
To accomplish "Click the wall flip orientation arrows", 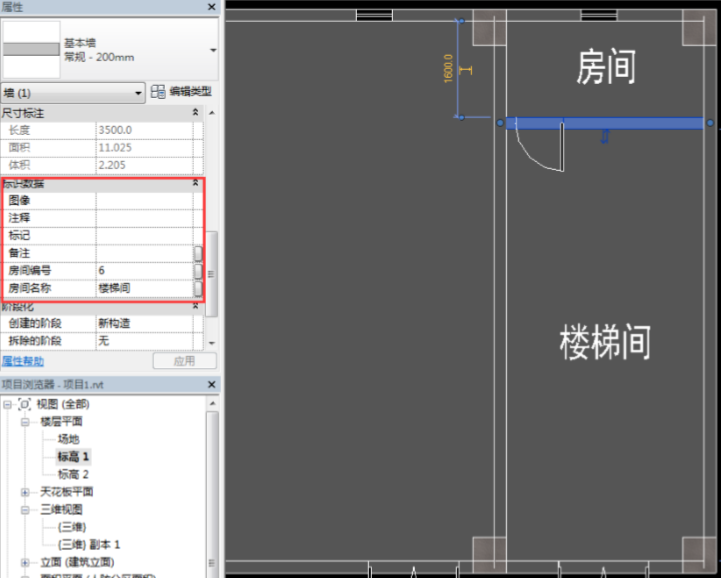I will click(605, 137).
